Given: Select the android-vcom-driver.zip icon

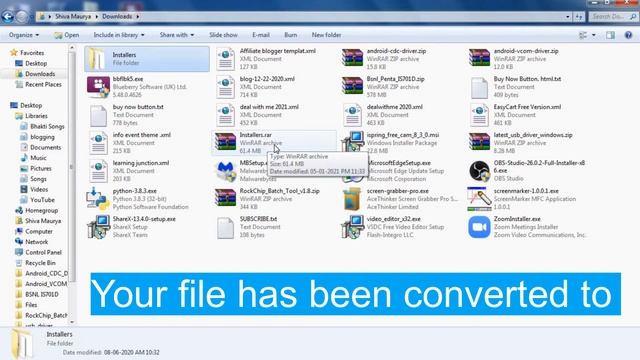Looking at the screenshot, I should point(479,58).
